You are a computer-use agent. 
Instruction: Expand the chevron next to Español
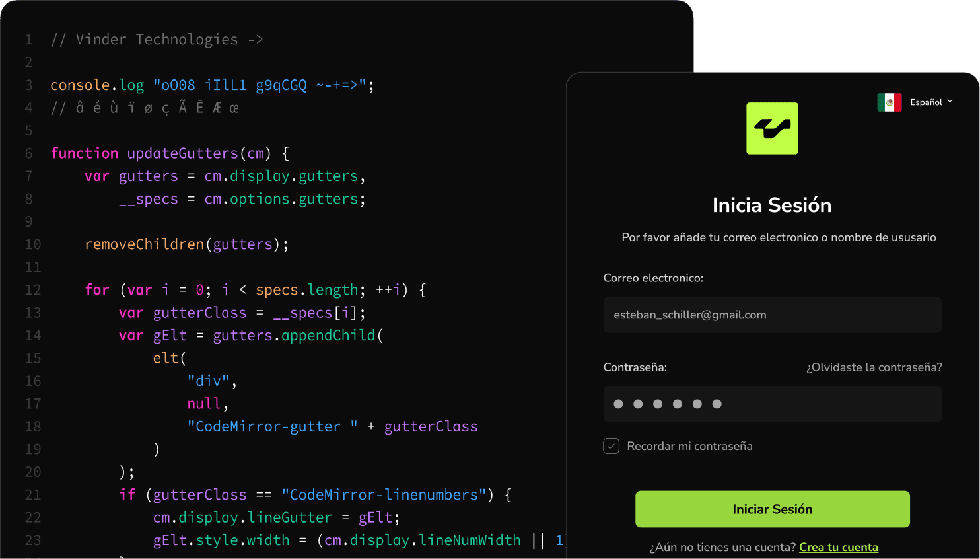coord(950,102)
